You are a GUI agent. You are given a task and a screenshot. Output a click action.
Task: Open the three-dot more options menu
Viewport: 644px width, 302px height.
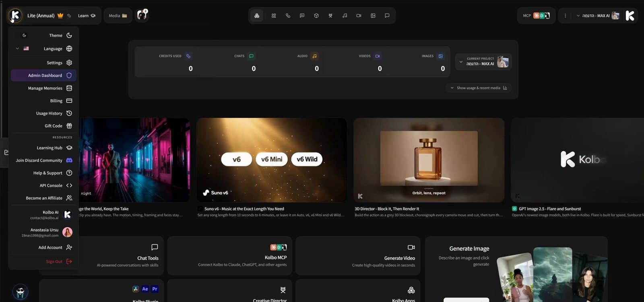coord(565,16)
